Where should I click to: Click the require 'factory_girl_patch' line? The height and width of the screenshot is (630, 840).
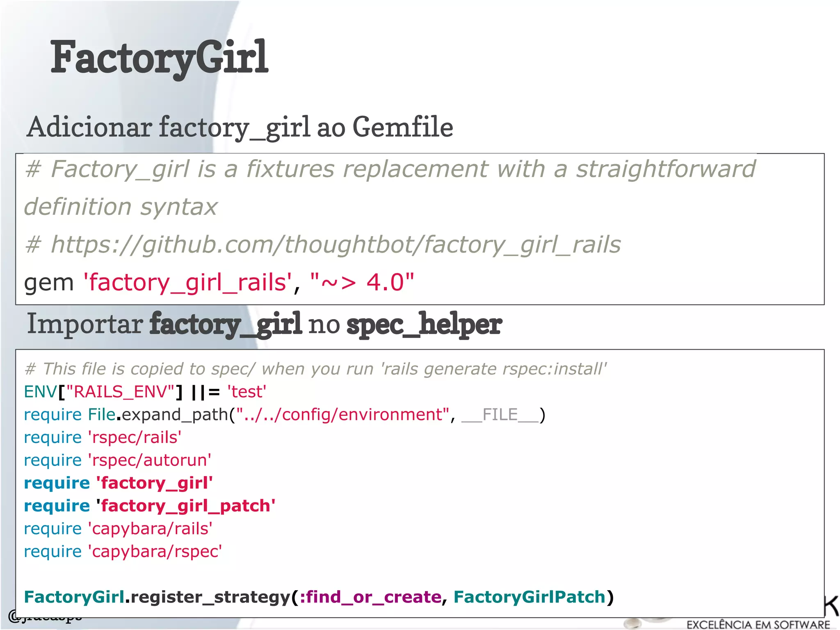[x=149, y=506]
